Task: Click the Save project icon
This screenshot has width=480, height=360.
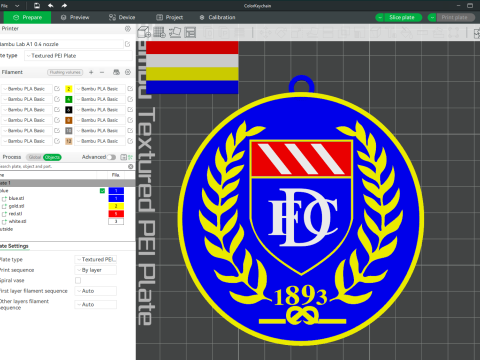Action: (37, 6)
